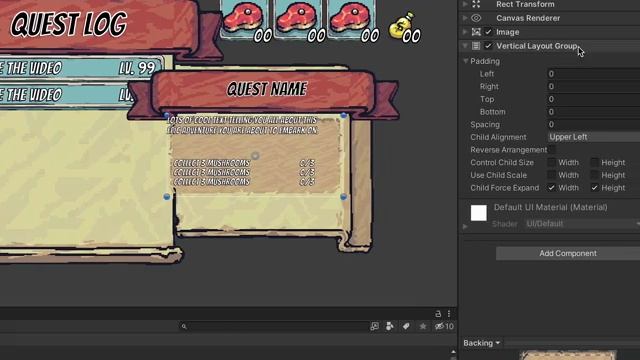Click the Vertical Layout Group component icon
The width and height of the screenshot is (640, 360).
coord(476,46)
